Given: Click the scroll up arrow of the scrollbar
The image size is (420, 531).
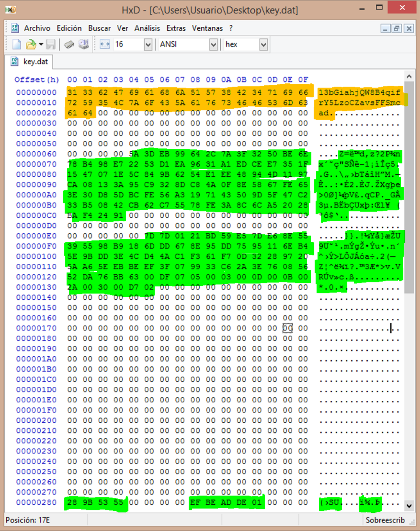Looking at the screenshot, I should (409, 77).
